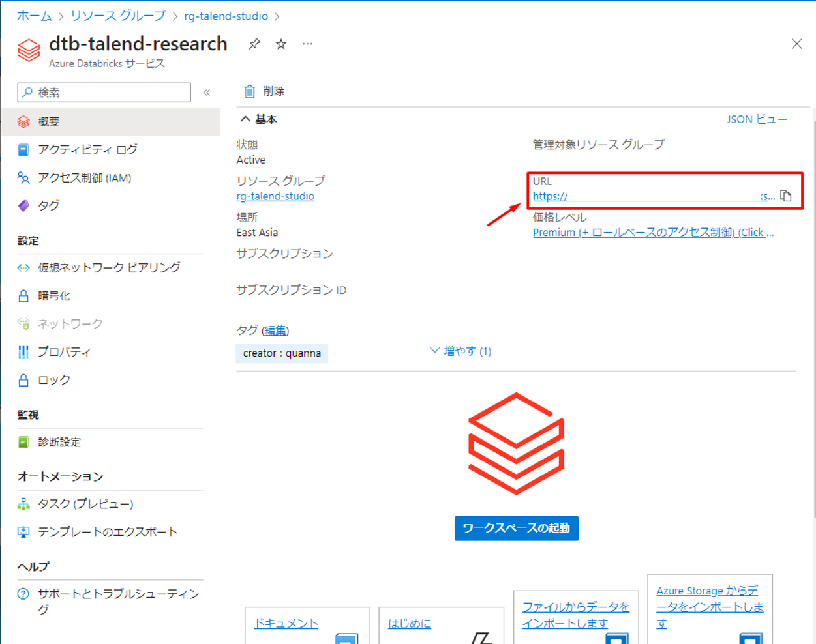Image resolution: width=816 pixels, height=644 pixels.
Task: Open the JSON ビュー link
Action: (757, 119)
